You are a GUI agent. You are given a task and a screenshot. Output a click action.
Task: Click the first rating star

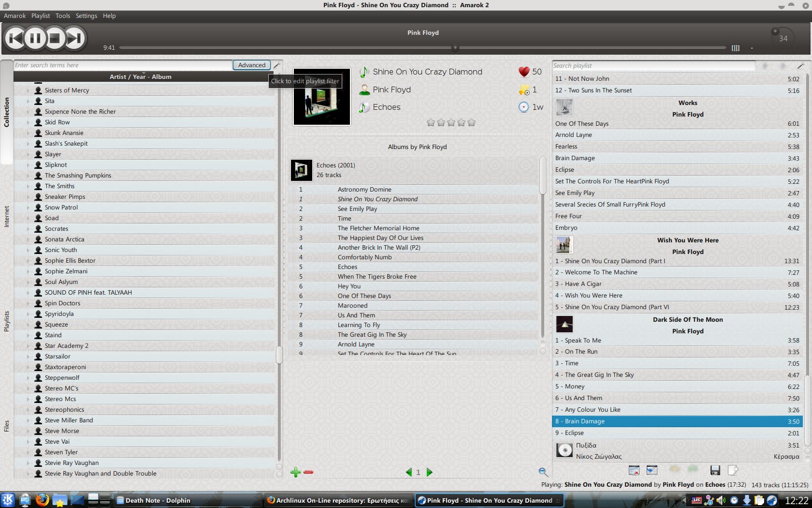(x=431, y=122)
